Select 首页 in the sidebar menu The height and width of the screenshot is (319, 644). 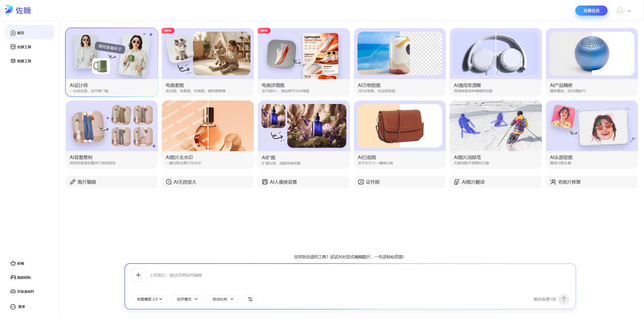coord(30,32)
